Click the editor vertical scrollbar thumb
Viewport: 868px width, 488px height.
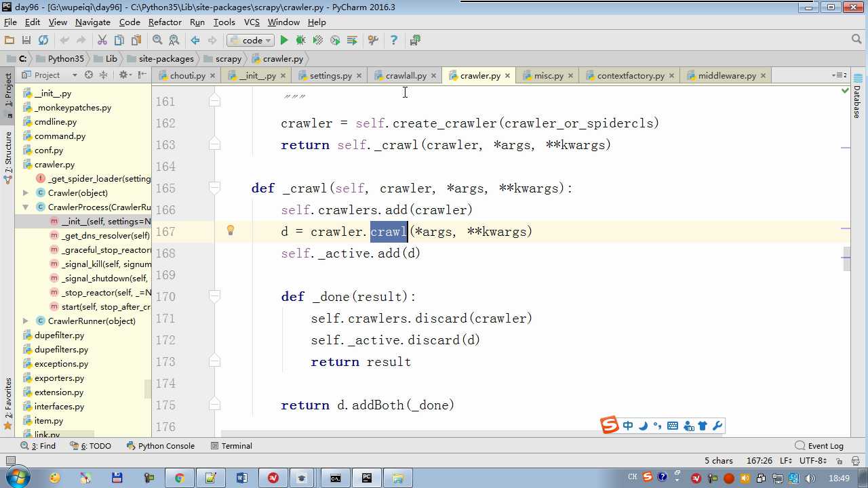(x=846, y=258)
